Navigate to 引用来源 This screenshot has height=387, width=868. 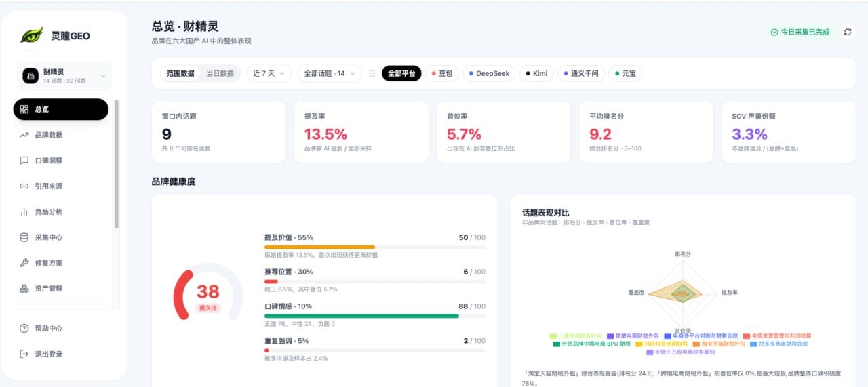61,186
